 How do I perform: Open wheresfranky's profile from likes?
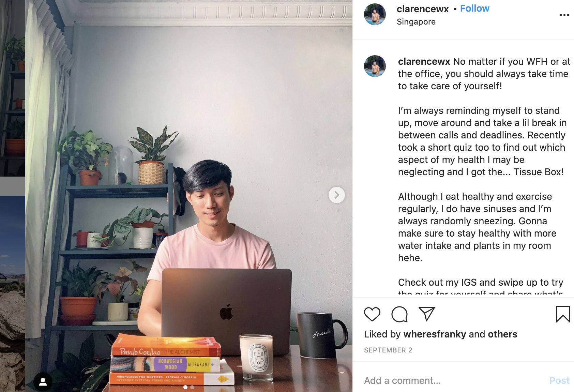point(435,334)
